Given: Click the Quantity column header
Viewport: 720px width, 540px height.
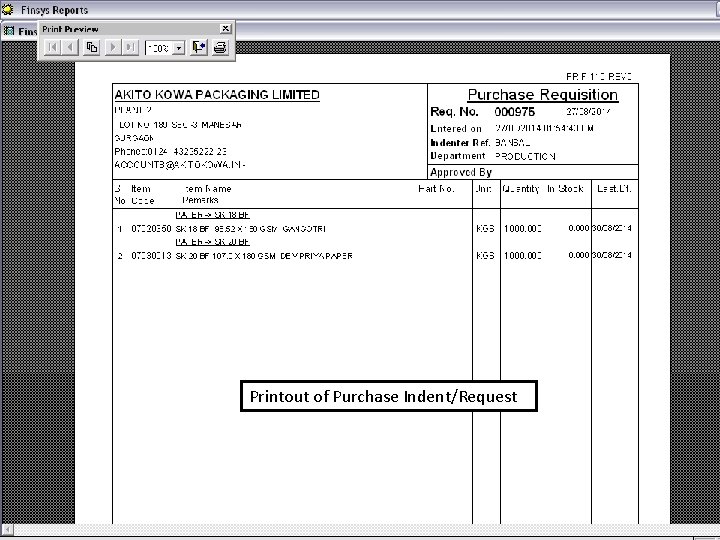Looking at the screenshot, I should coord(520,189).
